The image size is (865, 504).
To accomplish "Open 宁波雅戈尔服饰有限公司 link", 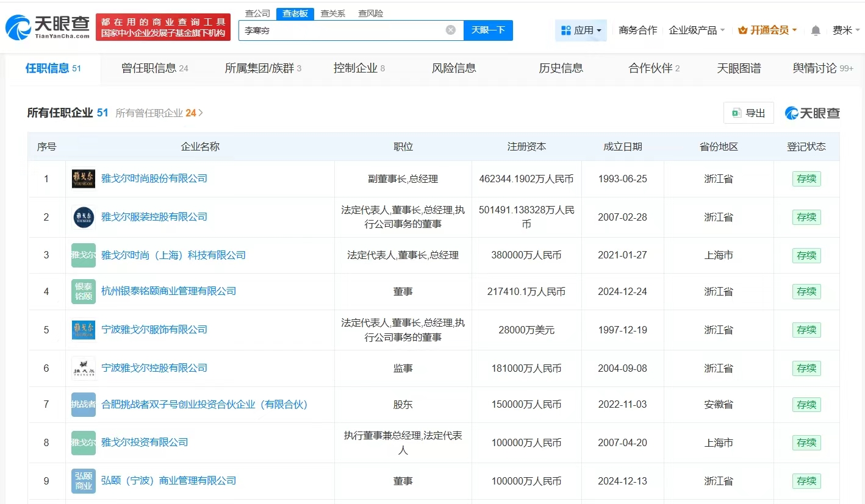I will pyautogui.click(x=154, y=330).
